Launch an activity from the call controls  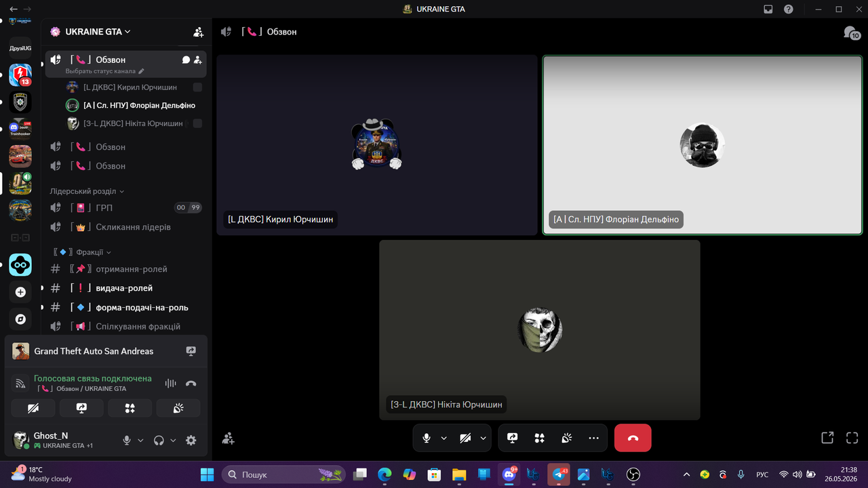point(539,438)
